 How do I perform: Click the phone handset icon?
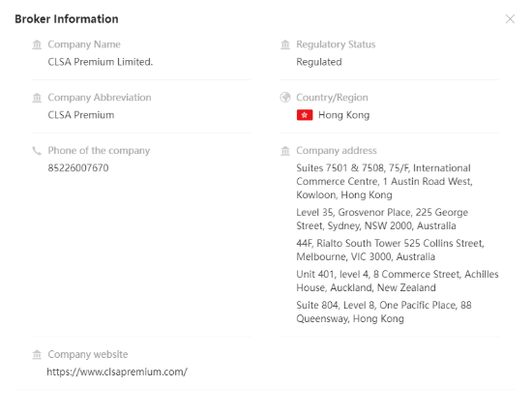[x=37, y=151]
